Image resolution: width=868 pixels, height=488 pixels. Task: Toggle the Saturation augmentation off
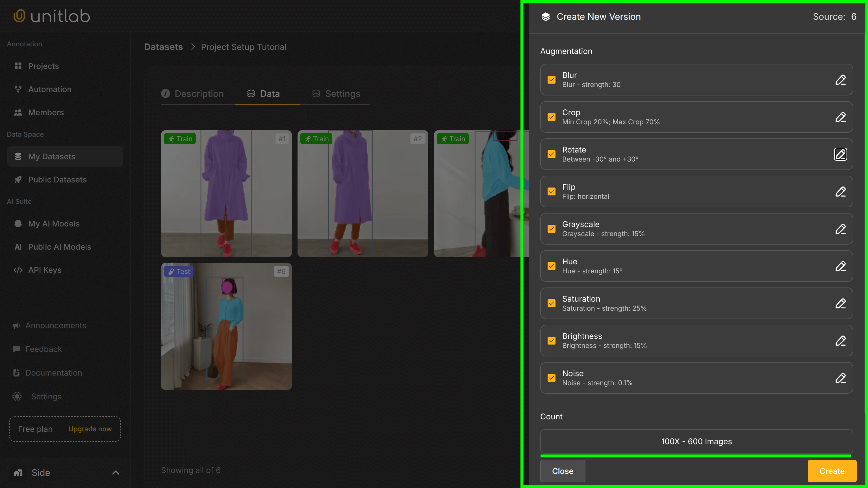click(552, 303)
